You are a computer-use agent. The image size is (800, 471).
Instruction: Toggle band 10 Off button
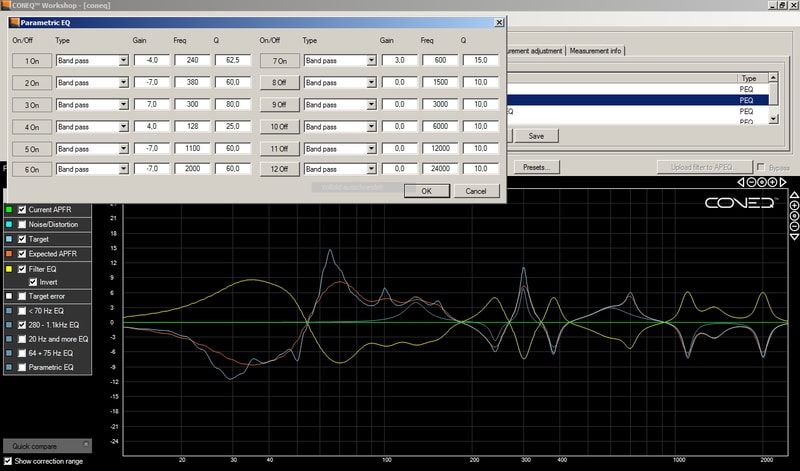[x=280, y=127]
